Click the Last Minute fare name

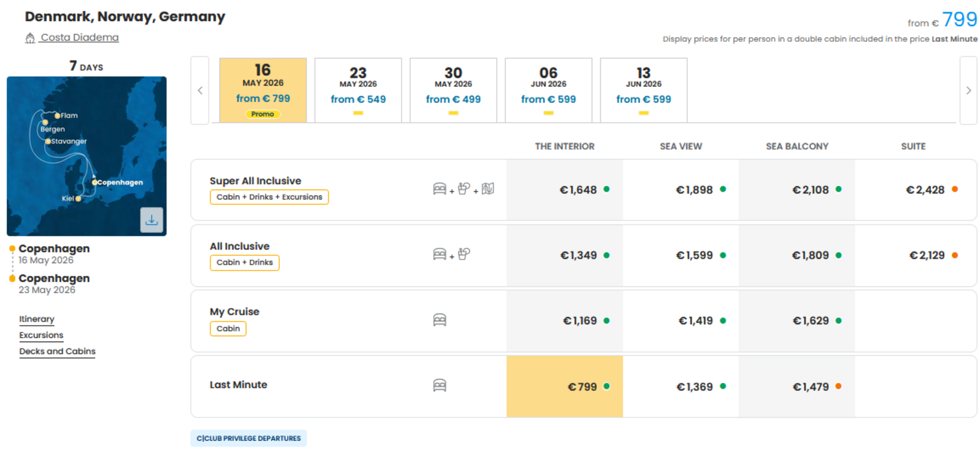239,384
